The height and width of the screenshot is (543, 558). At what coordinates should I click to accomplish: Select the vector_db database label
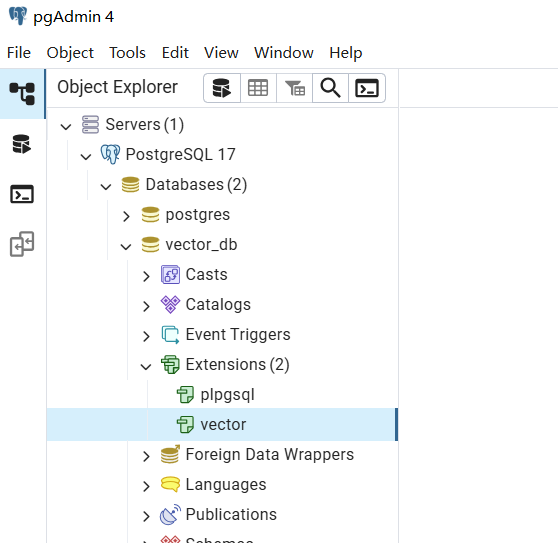(x=201, y=244)
